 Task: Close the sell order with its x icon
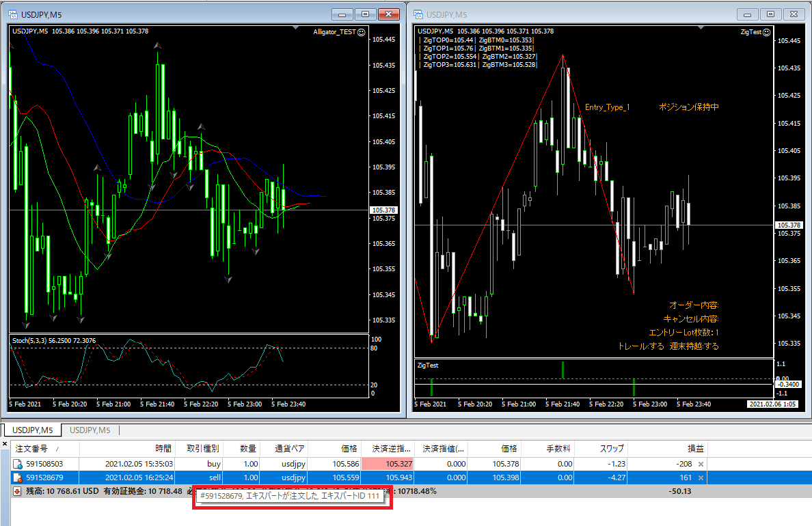700,477
